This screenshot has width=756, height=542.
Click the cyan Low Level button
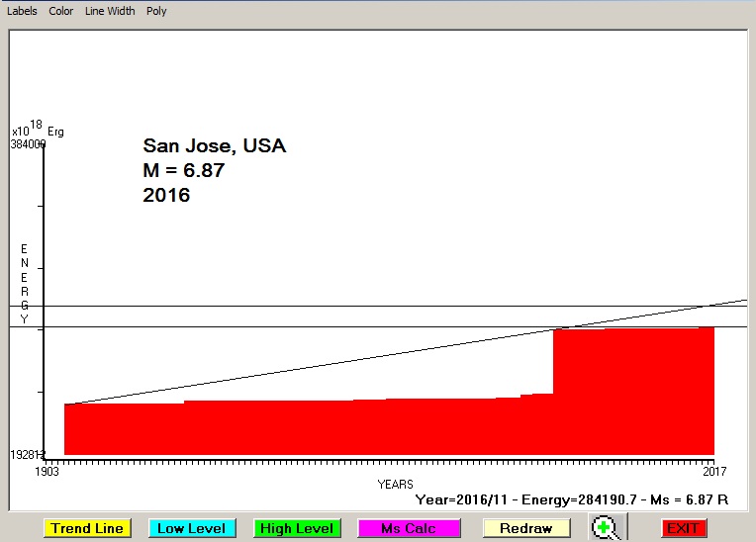point(191,528)
